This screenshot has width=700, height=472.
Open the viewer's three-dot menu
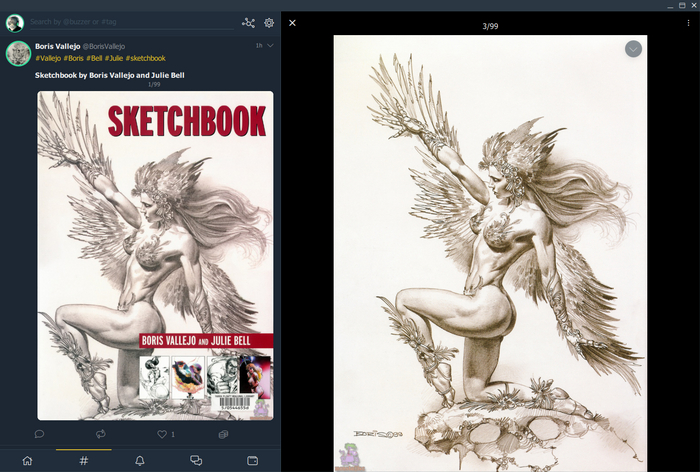[688, 23]
